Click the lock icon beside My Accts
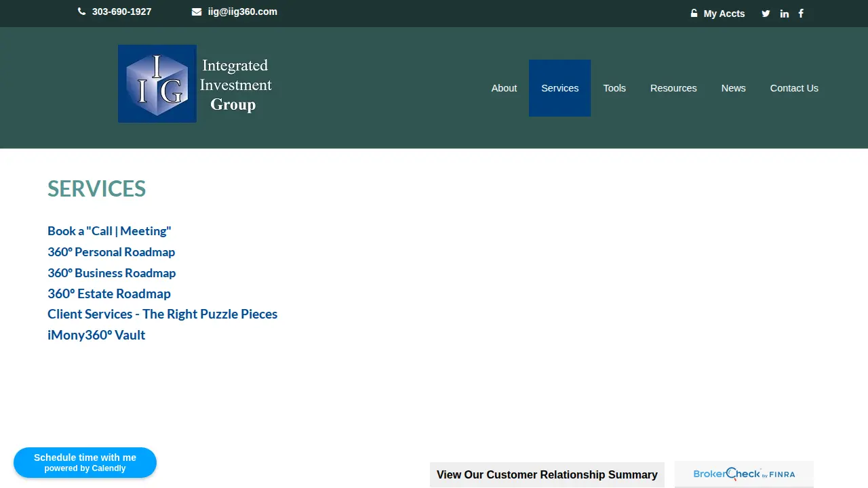Screen dimensions: 868x488 [x=694, y=14]
